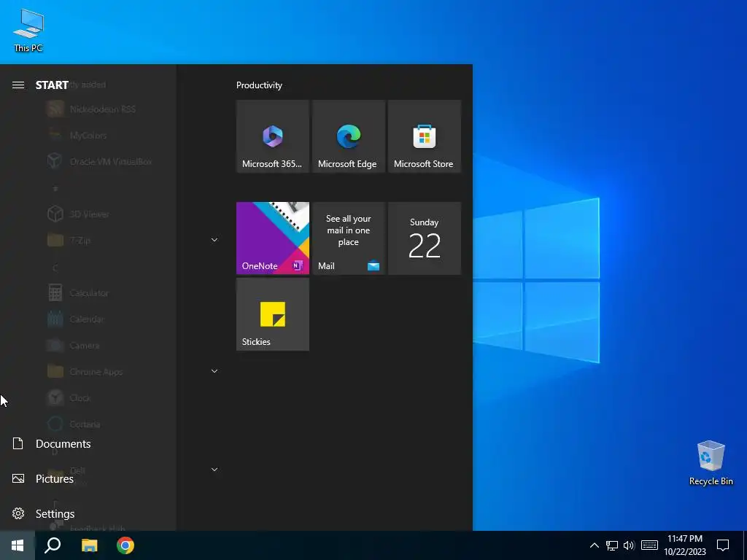The height and width of the screenshot is (560, 747).
Task: Select the Recycle Bin desktop icon
Action: tap(711, 463)
